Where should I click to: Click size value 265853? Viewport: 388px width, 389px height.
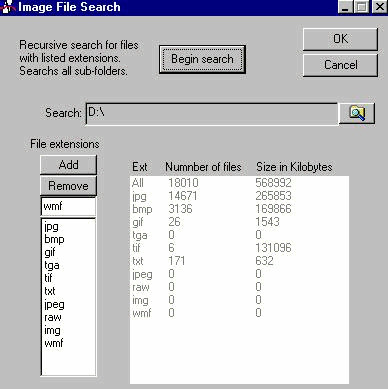pos(273,196)
